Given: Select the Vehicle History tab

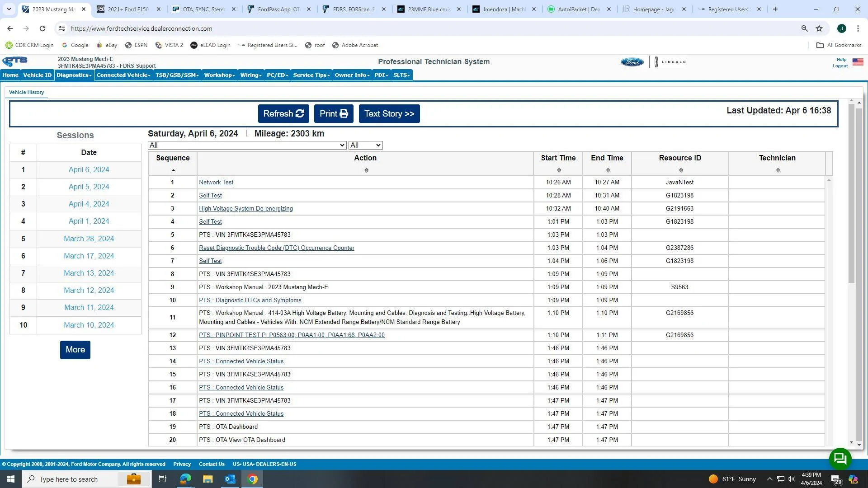Looking at the screenshot, I should (26, 92).
